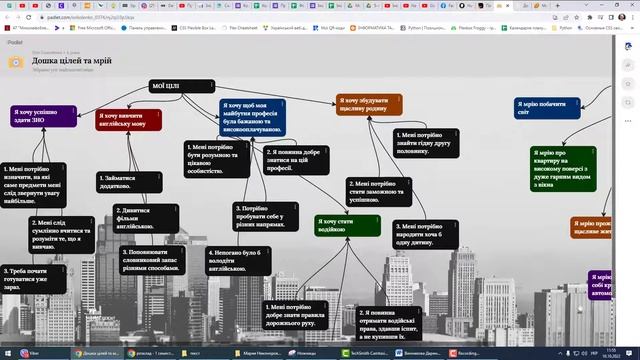Select the 2. Дивитися фільми англійською card
640x360 pixels.
[146, 218]
